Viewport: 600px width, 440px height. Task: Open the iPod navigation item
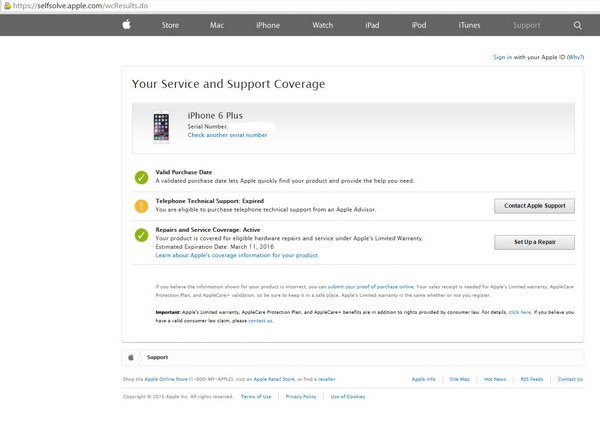pos(419,25)
